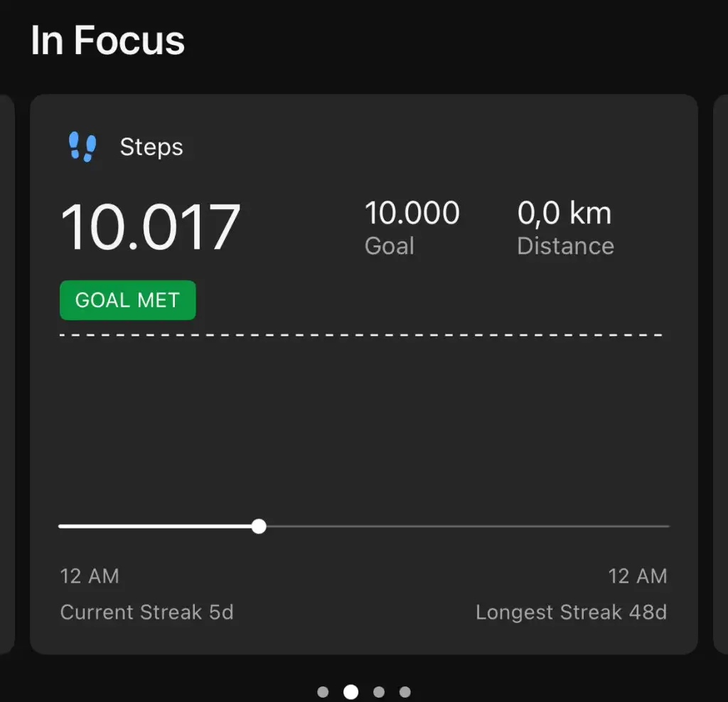728x702 pixels.
Task: Open the Steps card title
Action: 151,147
